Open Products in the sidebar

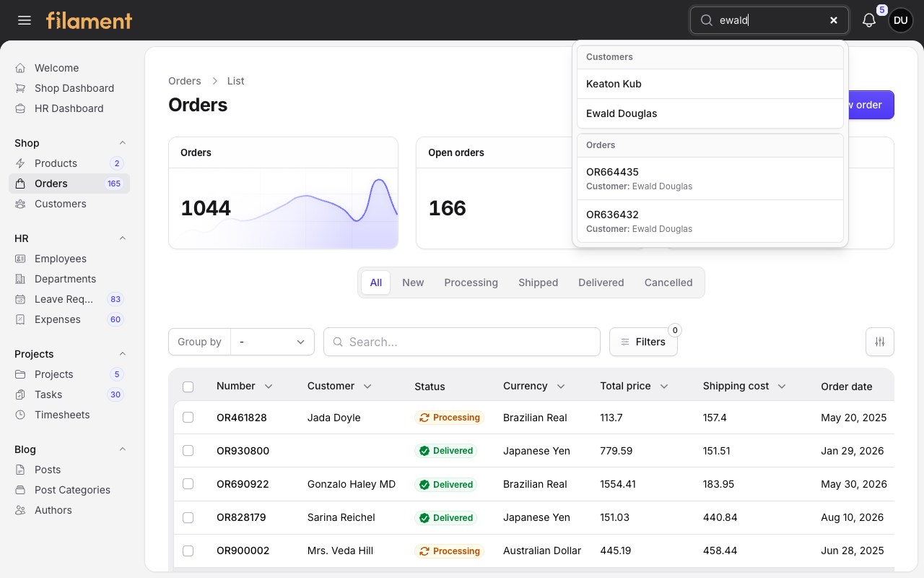pyautogui.click(x=69, y=163)
